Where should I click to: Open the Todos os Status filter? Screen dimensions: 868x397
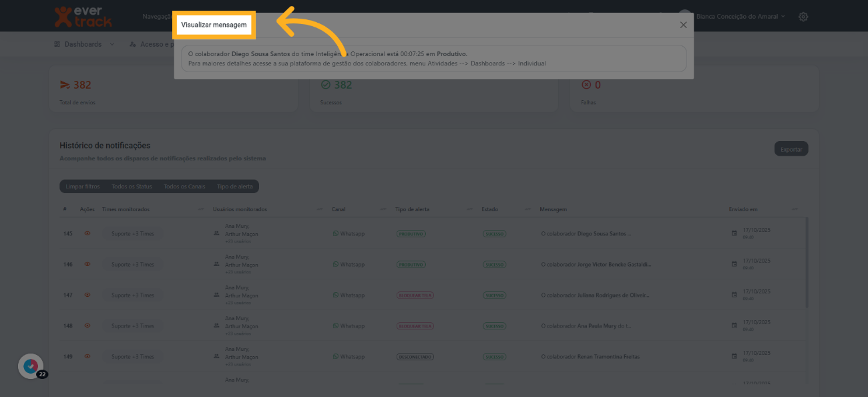coord(132,186)
